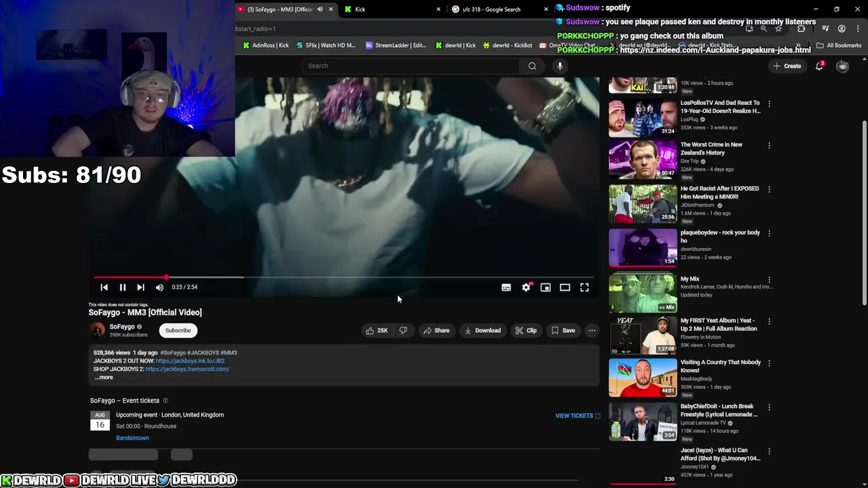The width and height of the screenshot is (868, 488).
Task: Open the SoFaygo channel avatar
Action: pyautogui.click(x=98, y=330)
